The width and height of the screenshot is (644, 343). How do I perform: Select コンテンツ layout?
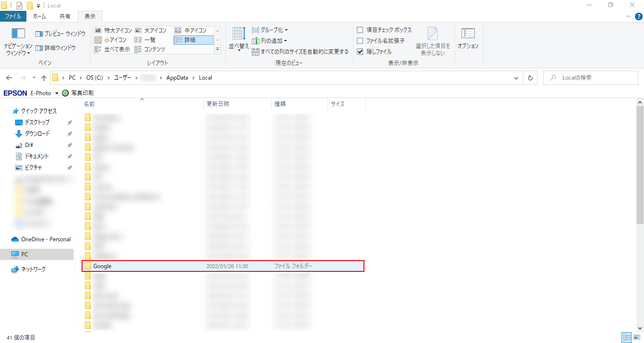pyautogui.click(x=150, y=49)
